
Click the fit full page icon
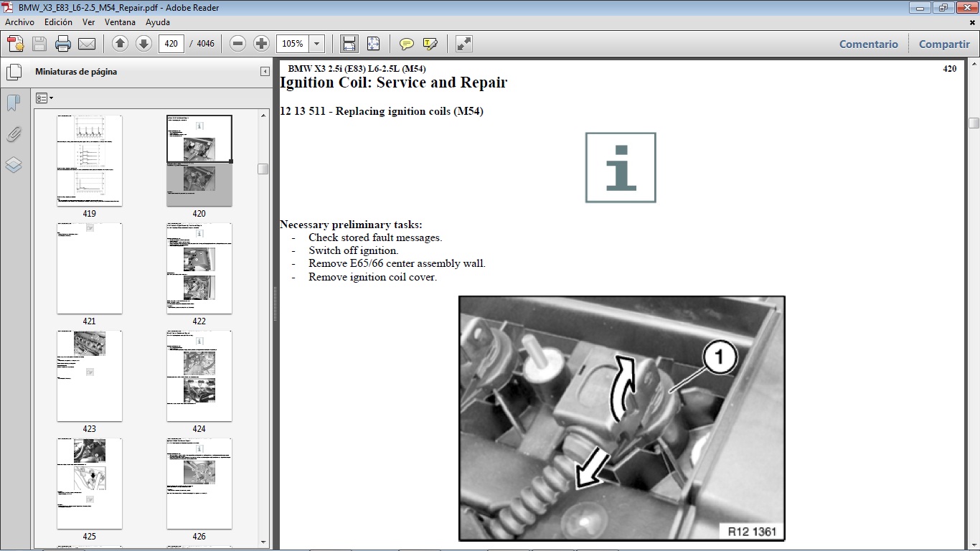[373, 44]
